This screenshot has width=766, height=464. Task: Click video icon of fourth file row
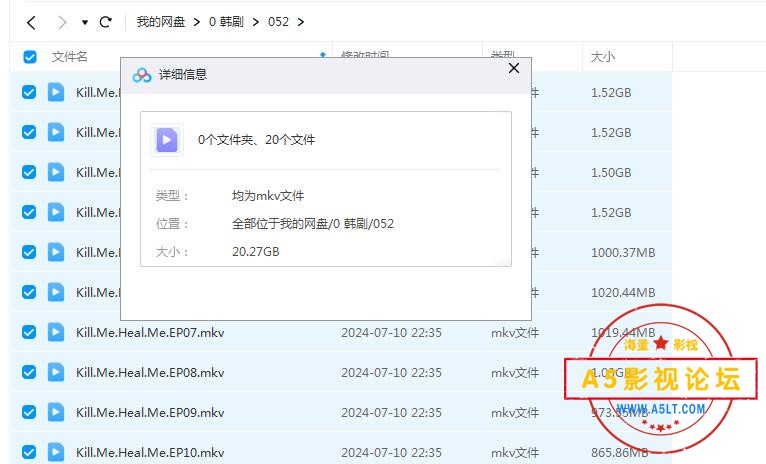click(x=56, y=212)
